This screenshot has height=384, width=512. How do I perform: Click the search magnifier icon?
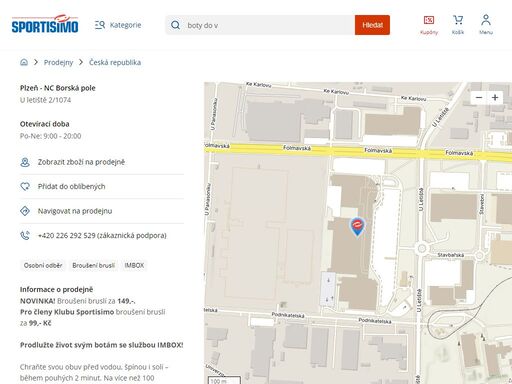175,25
